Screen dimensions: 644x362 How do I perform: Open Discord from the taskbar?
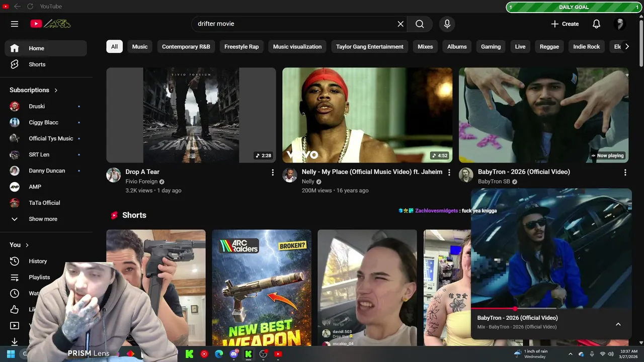pos(234,354)
